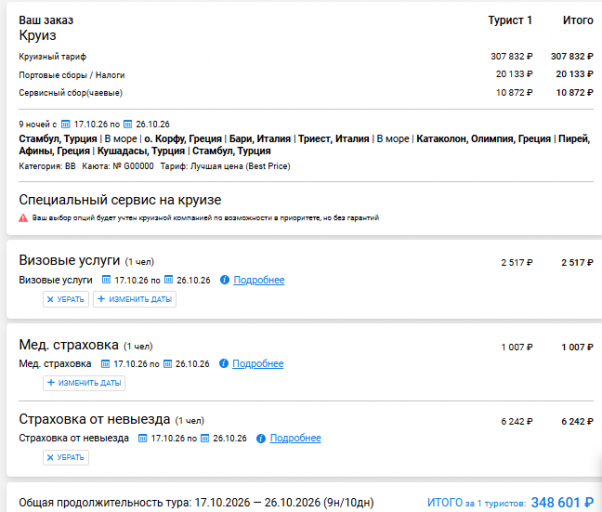This screenshot has width=602, height=512.
Task: Click the visa services end date calendar icon
Action: [x=169, y=280]
